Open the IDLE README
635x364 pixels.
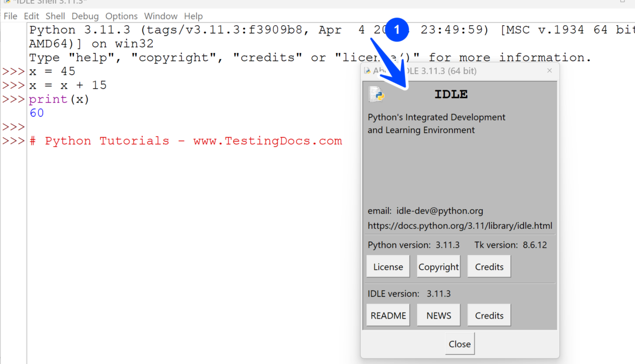click(x=388, y=315)
